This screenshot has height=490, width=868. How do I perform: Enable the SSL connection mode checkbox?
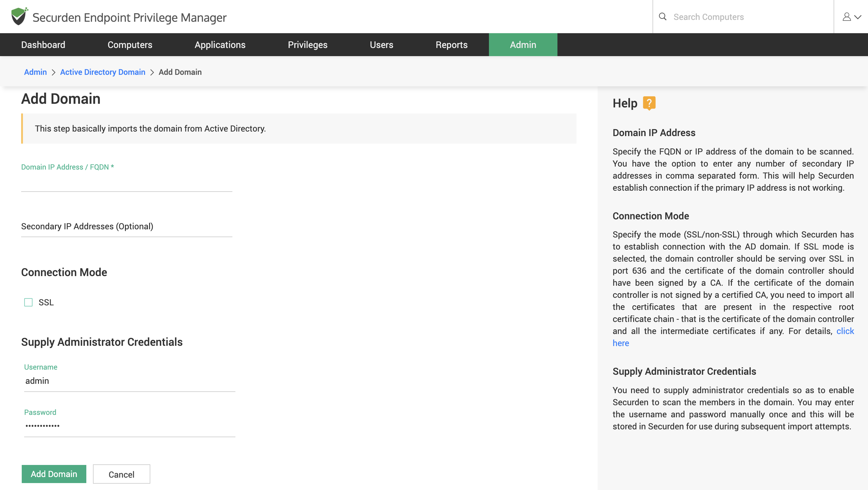tap(28, 302)
